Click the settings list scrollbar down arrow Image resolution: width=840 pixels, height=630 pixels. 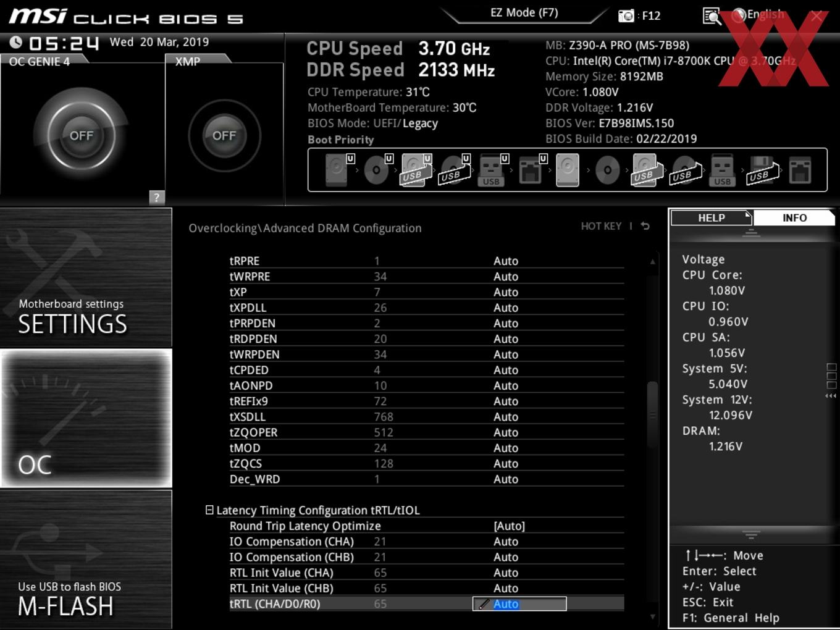(x=652, y=616)
